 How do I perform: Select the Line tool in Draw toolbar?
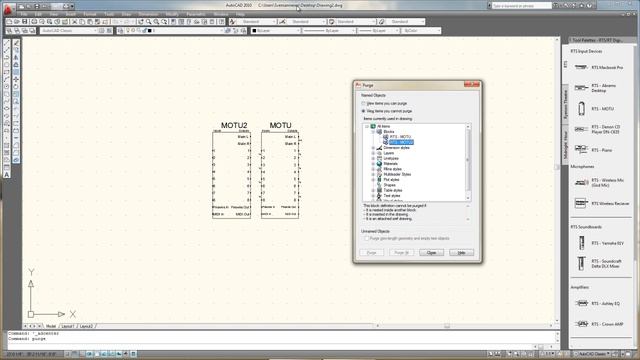(7, 42)
